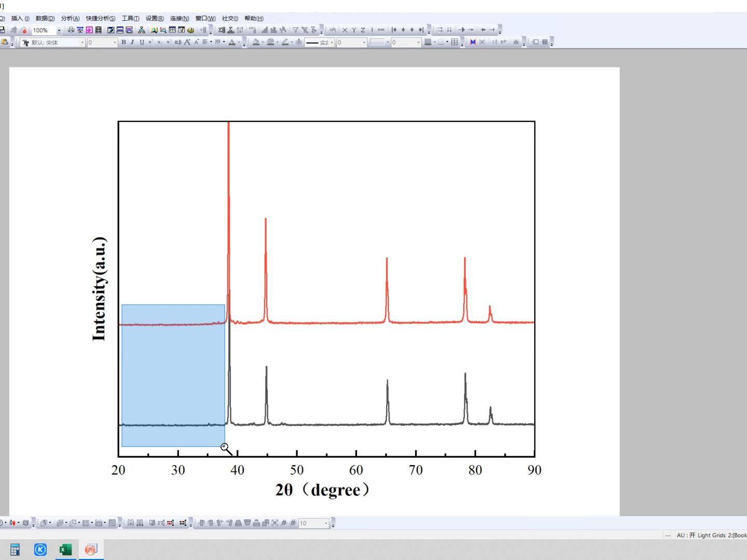Screen dimensions: 747x560
Task: Open the 连接(N) menu
Action: pos(179,18)
